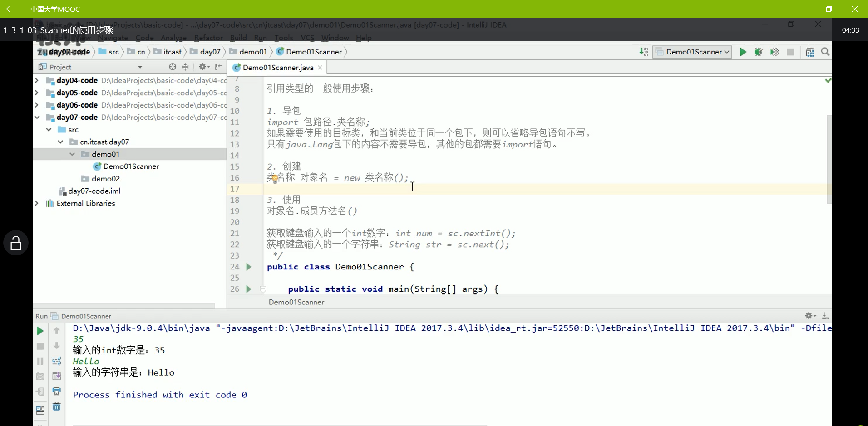Open Search Everywhere with the magnifier icon
Image resolution: width=868 pixels, height=426 pixels.
tap(825, 52)
